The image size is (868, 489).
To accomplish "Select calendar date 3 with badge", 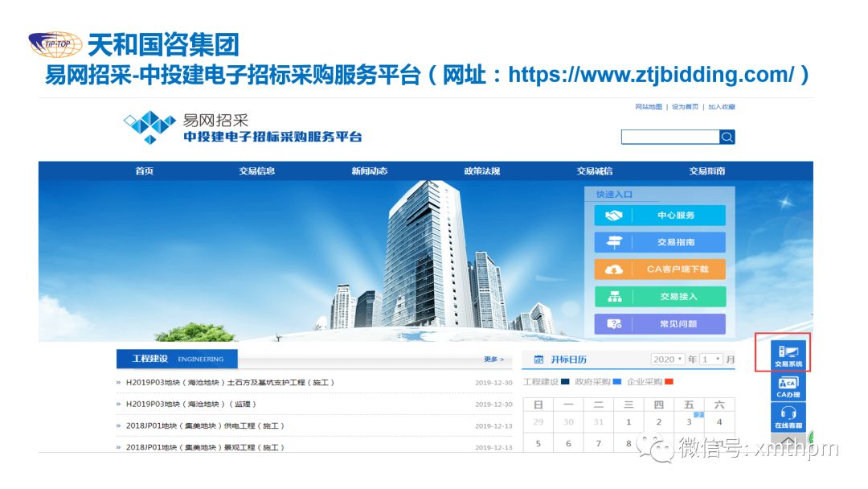I will pyautogui.click(x=690, y=421).
